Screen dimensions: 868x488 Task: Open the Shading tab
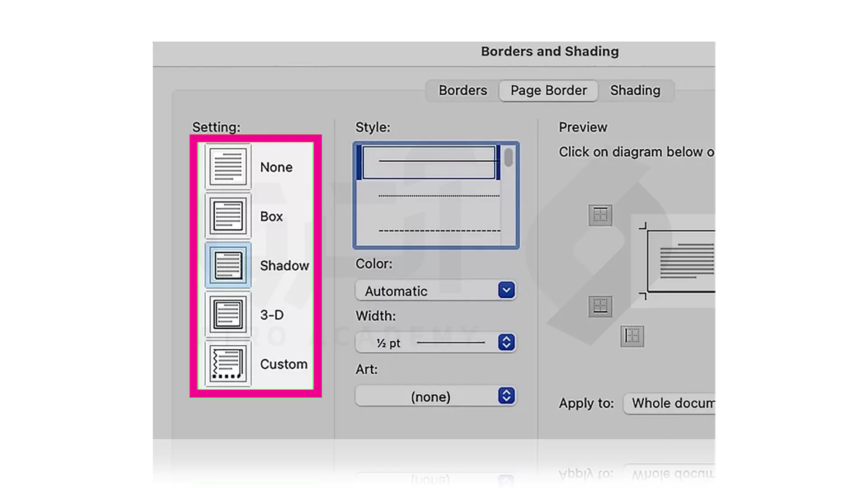(635, 90)
